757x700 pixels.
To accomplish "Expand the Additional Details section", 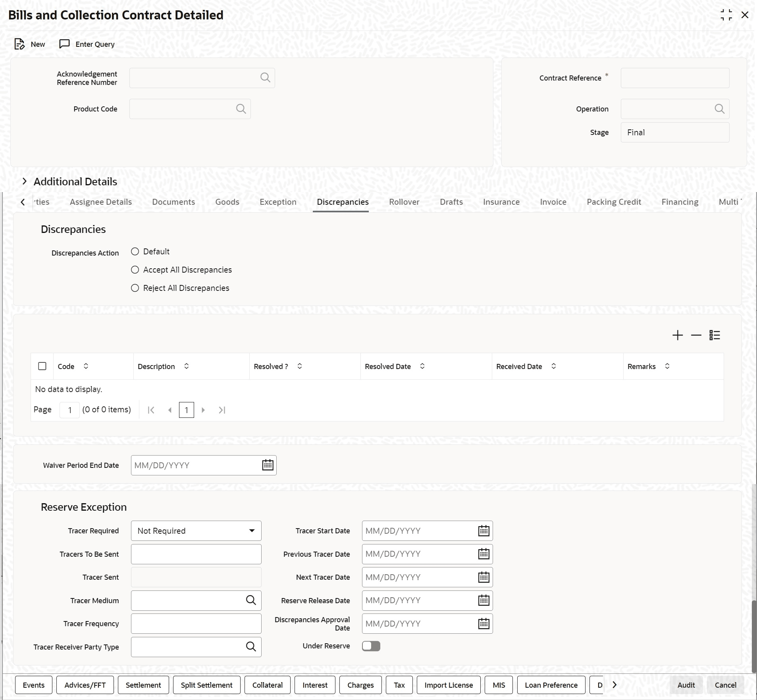I will (x=25, y=181).
